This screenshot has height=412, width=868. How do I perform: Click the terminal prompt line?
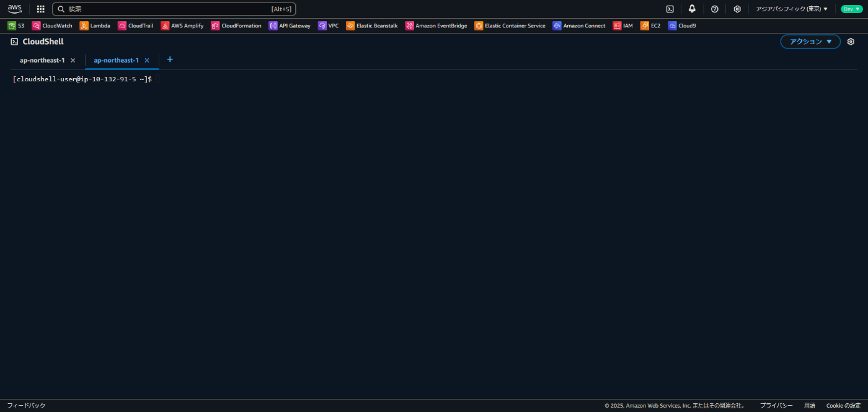click(x=82, y=79)
